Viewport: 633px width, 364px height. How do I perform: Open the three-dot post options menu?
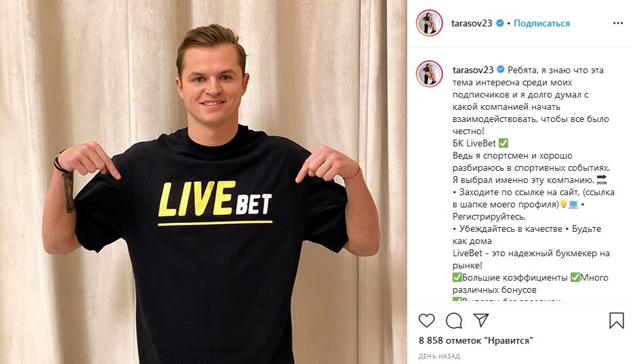(x=618, y=24)
